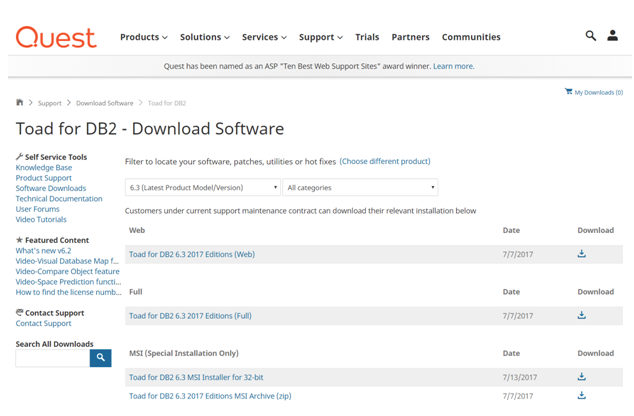Expand the Support menu

pos(321,37)
